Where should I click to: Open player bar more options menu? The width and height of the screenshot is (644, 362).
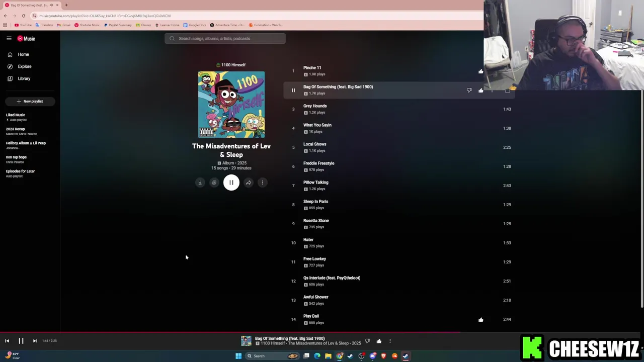pyautogui.click(x=390, y=341)
